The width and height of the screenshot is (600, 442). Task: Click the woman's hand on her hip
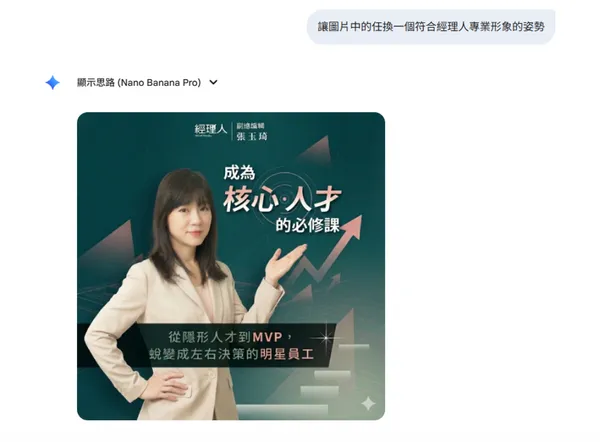click(169, 387)
